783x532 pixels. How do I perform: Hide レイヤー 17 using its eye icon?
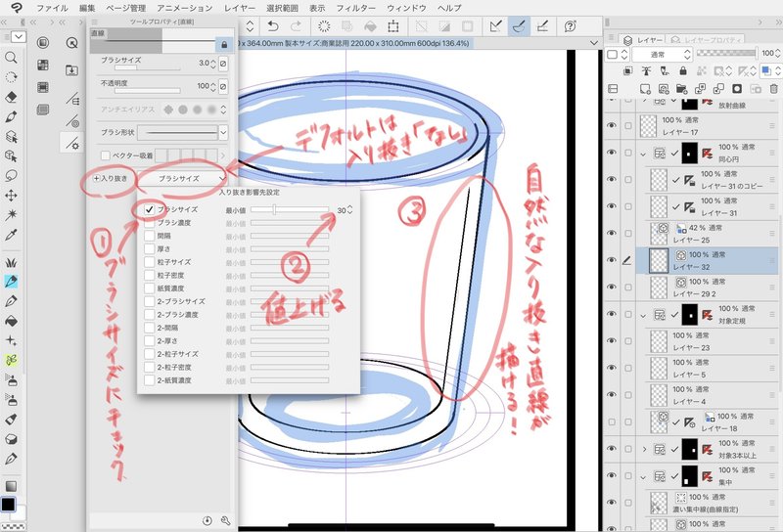611,125
